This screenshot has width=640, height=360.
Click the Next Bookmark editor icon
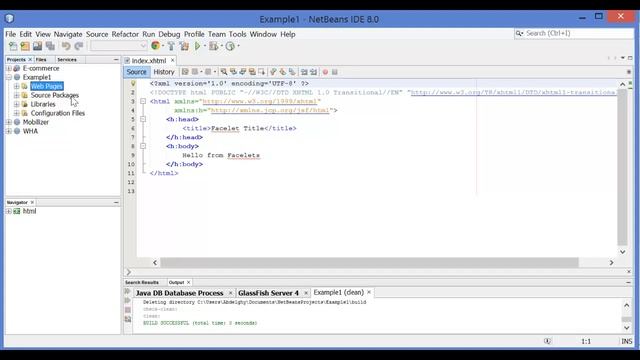(282, 72)
